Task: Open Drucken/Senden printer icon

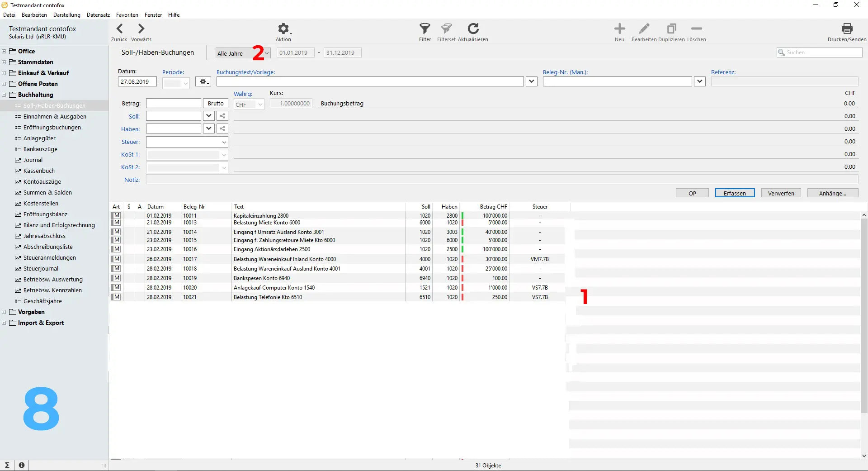Action: coord(847,29)
